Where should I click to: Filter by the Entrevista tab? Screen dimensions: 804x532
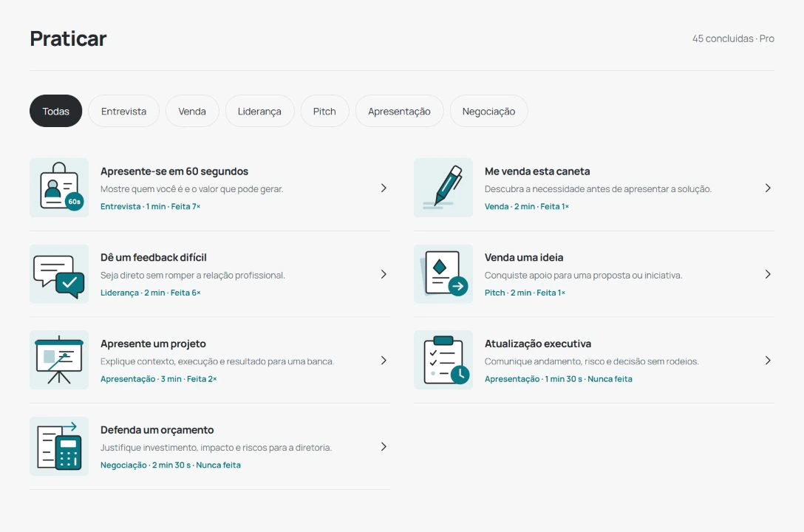click(x=123, y=112)
